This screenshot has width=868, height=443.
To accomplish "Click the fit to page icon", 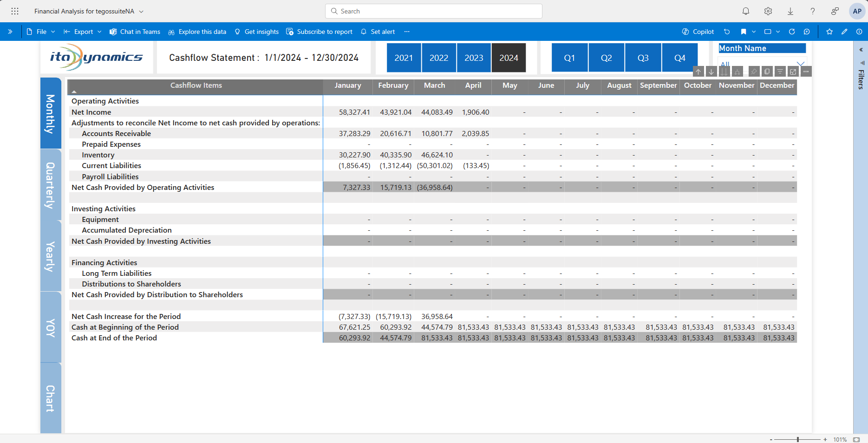I will click(x=856, y=439).
